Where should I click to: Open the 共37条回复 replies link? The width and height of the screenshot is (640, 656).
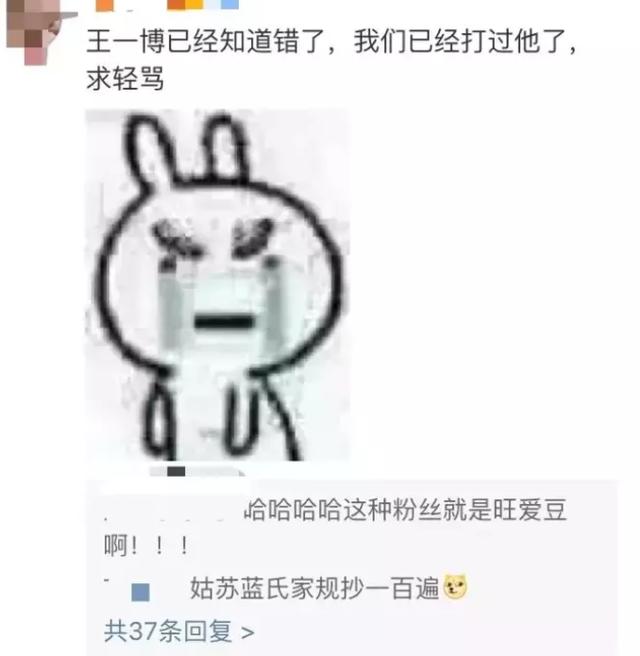pyautogui.click(x=167, y=630)
